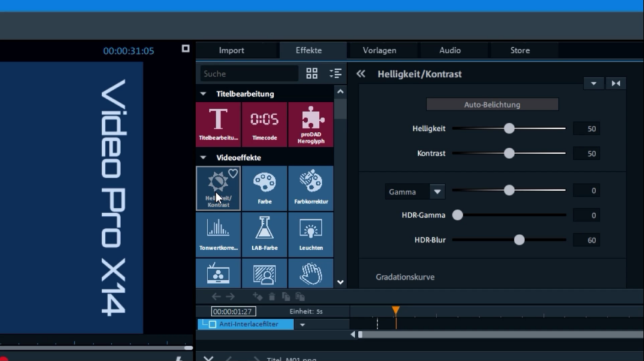This screenshot has height=361, width=644.
Task: Add a keyframe with the plus icon
Action: point(257,296)
